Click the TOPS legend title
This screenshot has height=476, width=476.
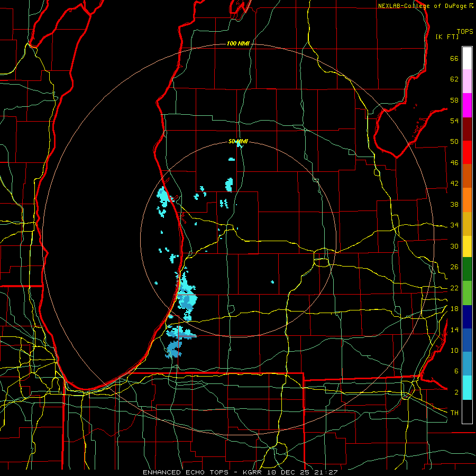(465, 31)
